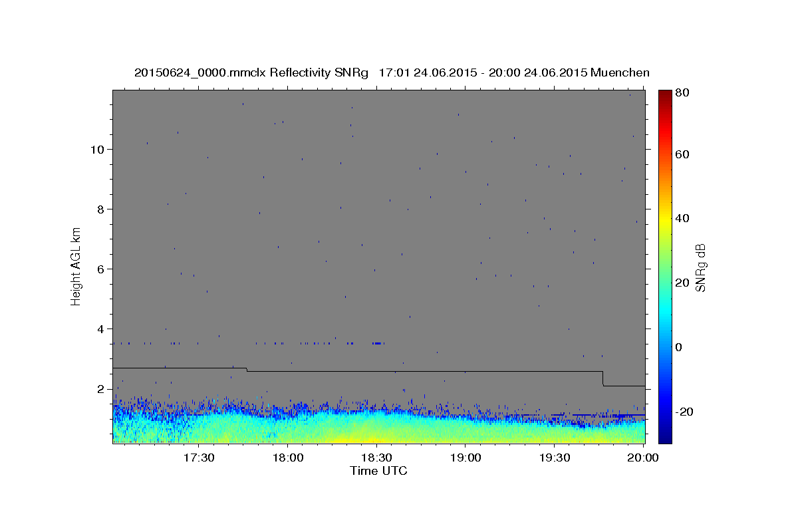Click the 19:30 time tick label

click(555, 458)
